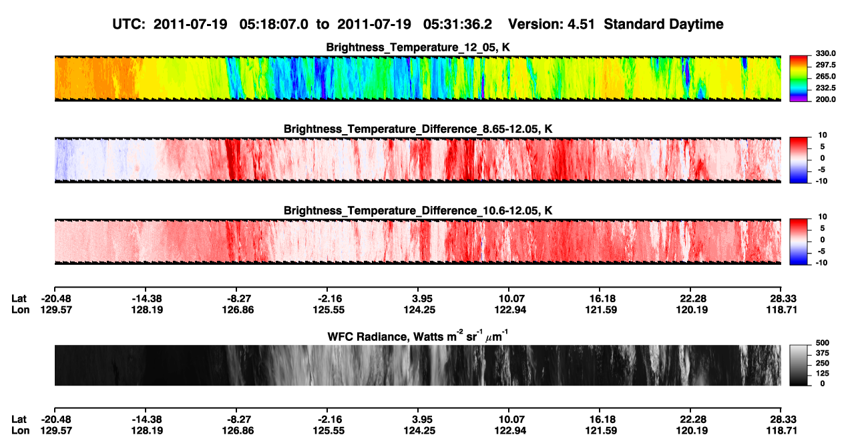Screen dimensions: 868x445
Task: Select the grayscale WFC Radiance color bar
Action: click(x=799, y=366)
